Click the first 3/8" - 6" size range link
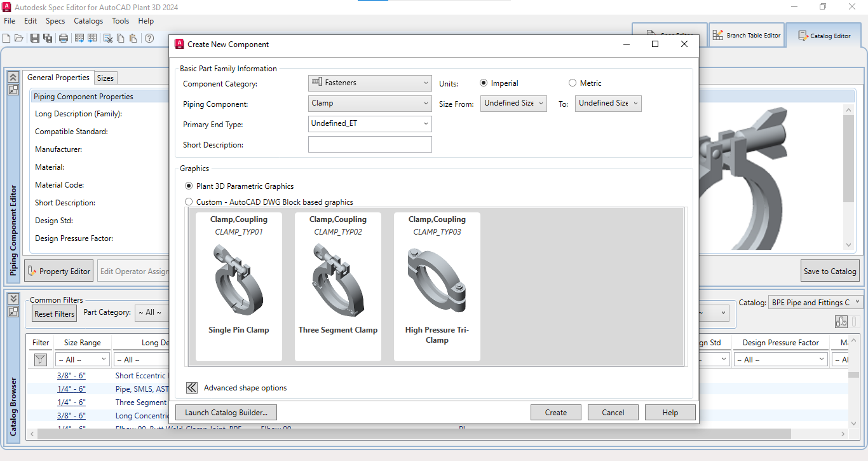The image size is (868, 461). tap(71, 376)
